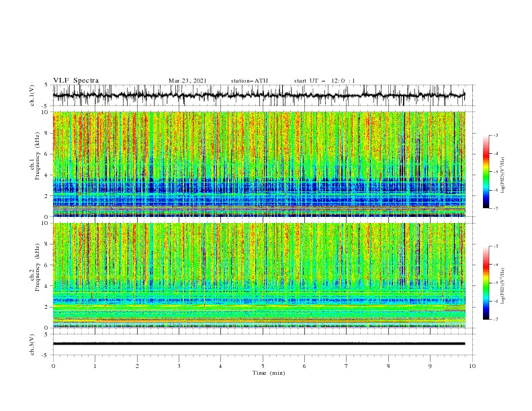Click time axis tick label '7'
This screenshot has height=411, width=532.
(347, 366)
